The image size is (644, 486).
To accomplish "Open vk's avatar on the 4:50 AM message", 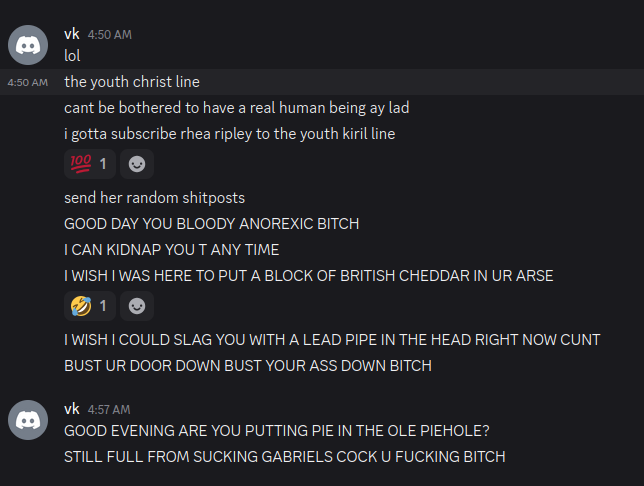I will (28, 45).
